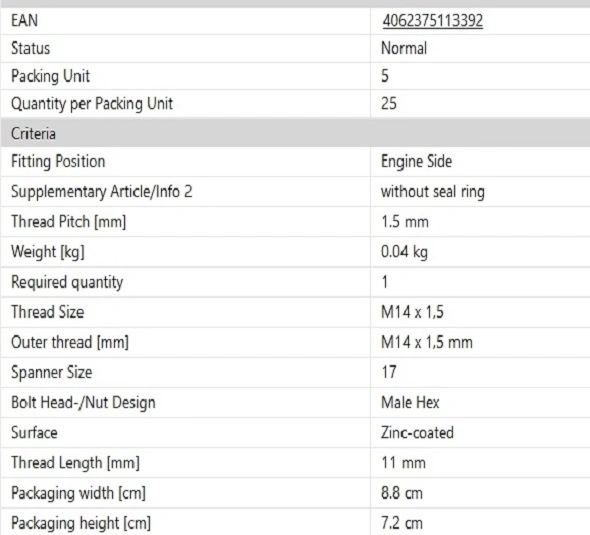
Task: Select the Packaging width [cm] label
Action: click(78, 493)
